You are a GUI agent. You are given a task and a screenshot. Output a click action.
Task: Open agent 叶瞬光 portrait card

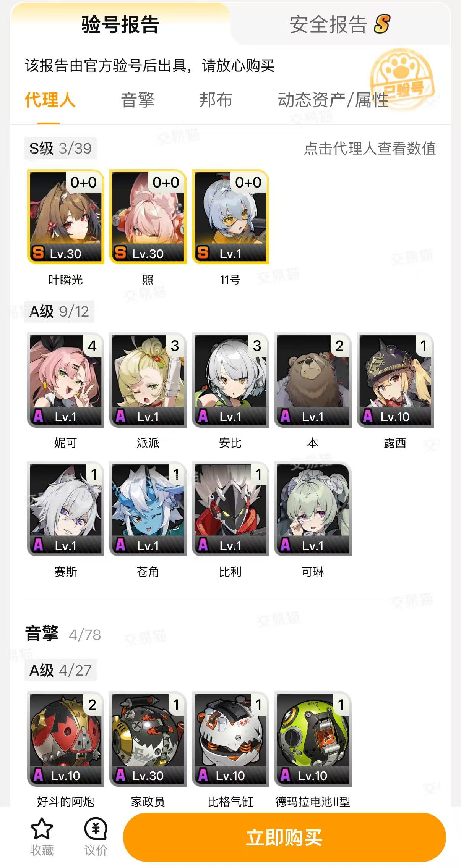pyautogui.click(x=66, y=217)
